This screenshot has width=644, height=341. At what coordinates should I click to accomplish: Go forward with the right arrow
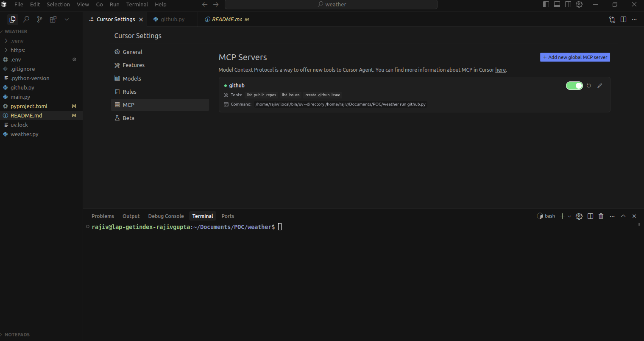click(x=216, y=4)
